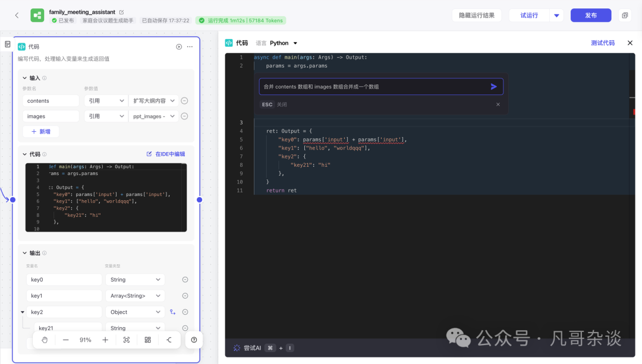
Task: Open the code node three-dot menu
Action: click(190, 47)
